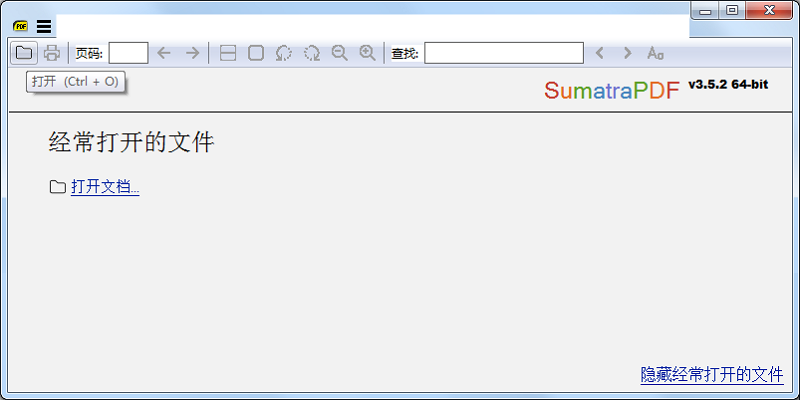Select the Fit Width view icon
The image size is (800, 400).
(228, 53)
